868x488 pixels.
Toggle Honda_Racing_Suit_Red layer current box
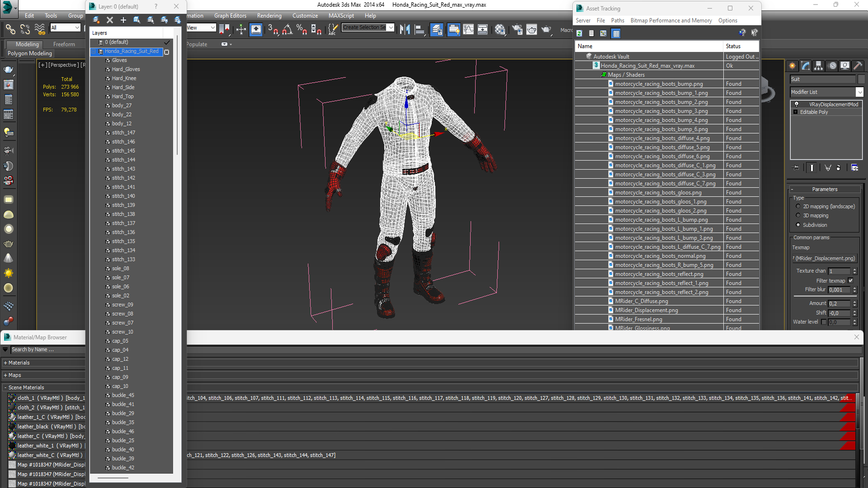pyautogui.click(x=167, y=52)
